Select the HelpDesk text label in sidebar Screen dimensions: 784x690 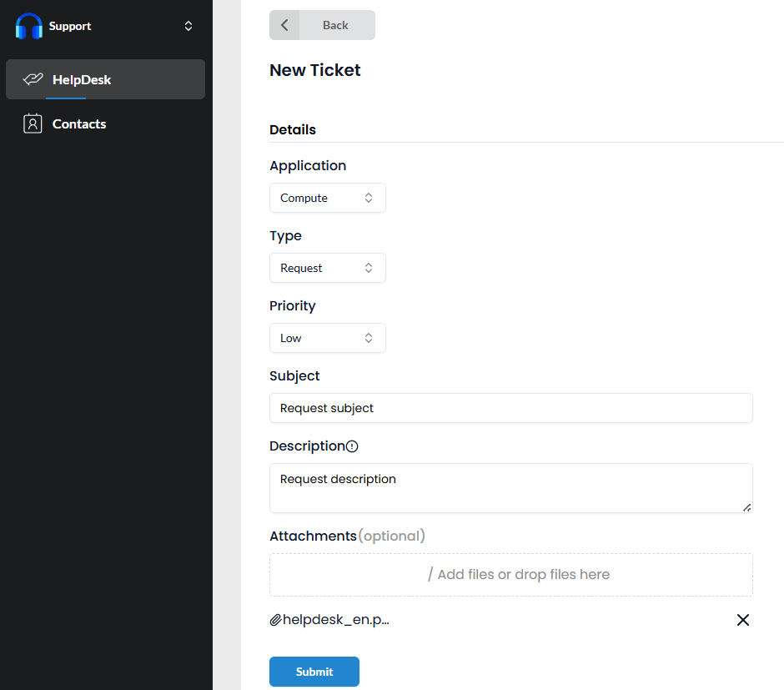pyautogui.click(x=82, y=80)
